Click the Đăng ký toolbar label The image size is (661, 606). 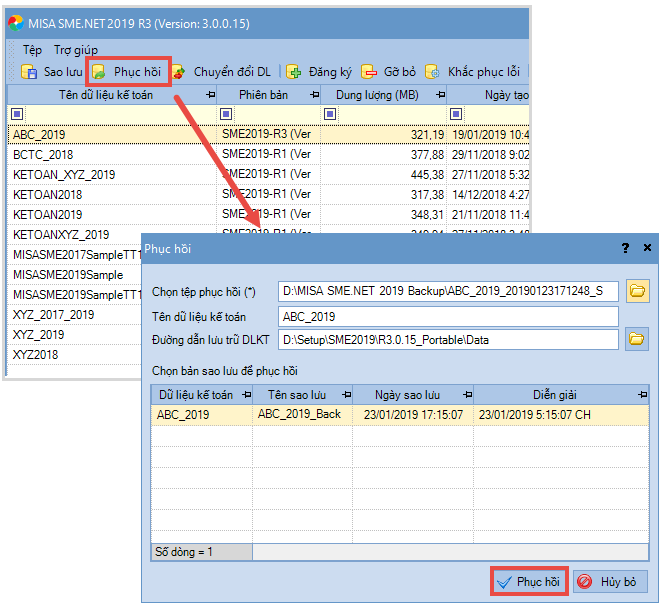point(330,72)
